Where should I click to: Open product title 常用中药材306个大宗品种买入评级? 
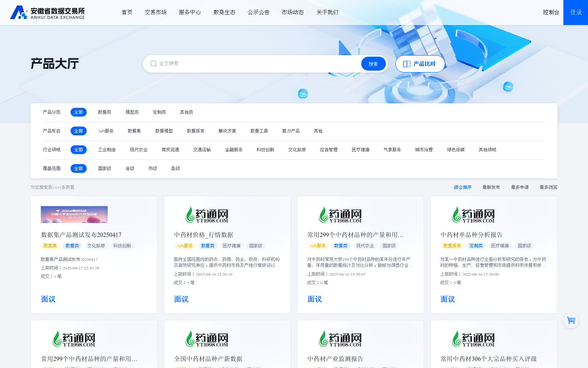488,359
